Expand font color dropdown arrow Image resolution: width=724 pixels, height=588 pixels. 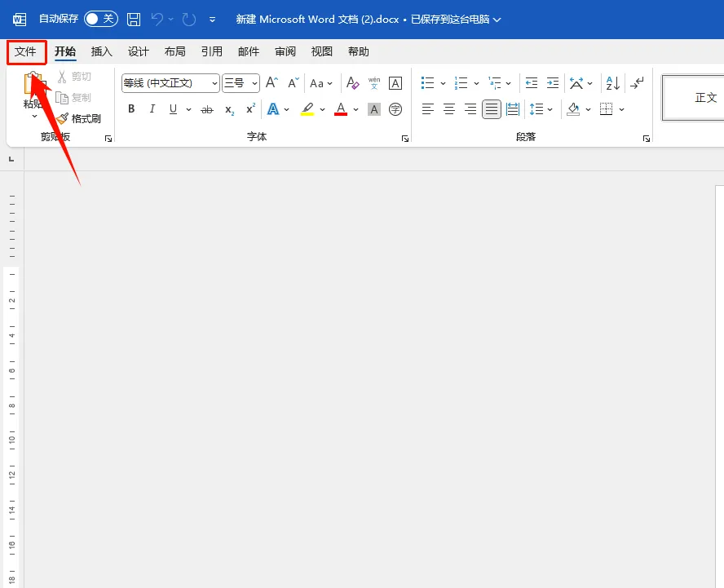[356, 109]
